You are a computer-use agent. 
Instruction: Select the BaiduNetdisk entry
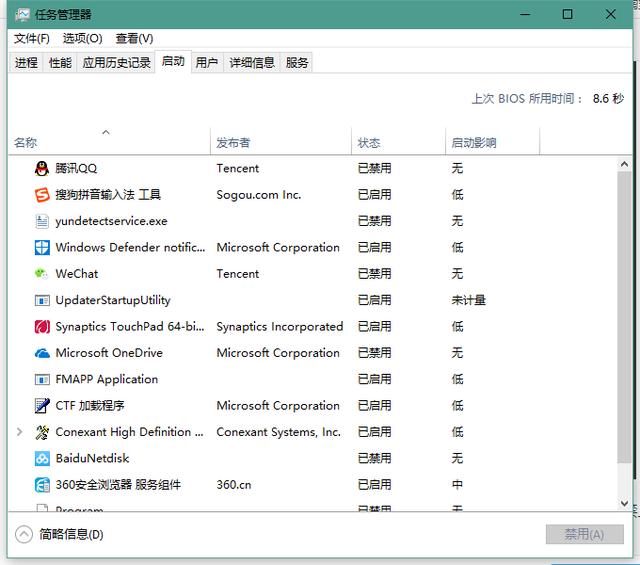point(92,458)
